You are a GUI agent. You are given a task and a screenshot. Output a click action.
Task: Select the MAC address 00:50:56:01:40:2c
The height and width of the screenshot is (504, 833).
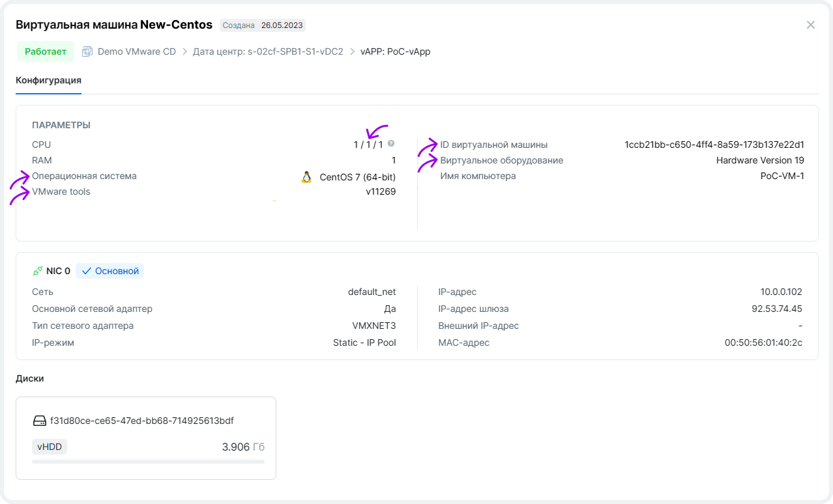click(763, 343)
